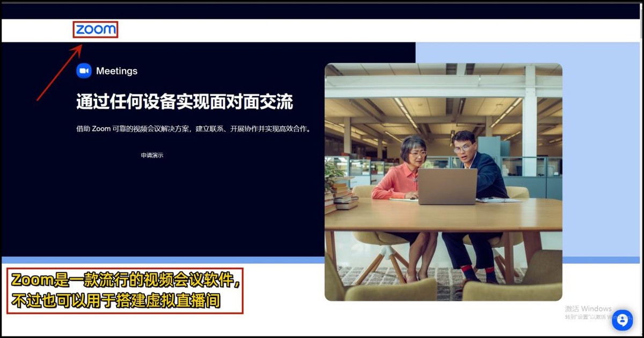Image resolution: width=644 pixels, height=338 pixels.
Task: Open the 申请演示 demo request link
Action: 152,155
